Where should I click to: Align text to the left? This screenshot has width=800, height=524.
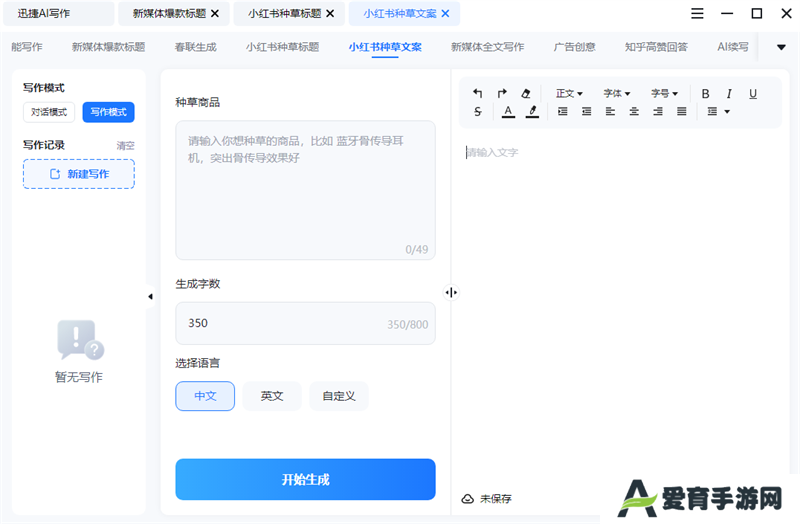(610, 111)
